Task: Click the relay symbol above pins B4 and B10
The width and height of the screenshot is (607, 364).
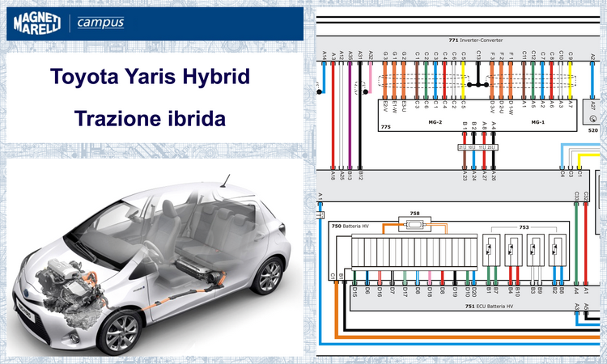Action: [x=513, y=250]
